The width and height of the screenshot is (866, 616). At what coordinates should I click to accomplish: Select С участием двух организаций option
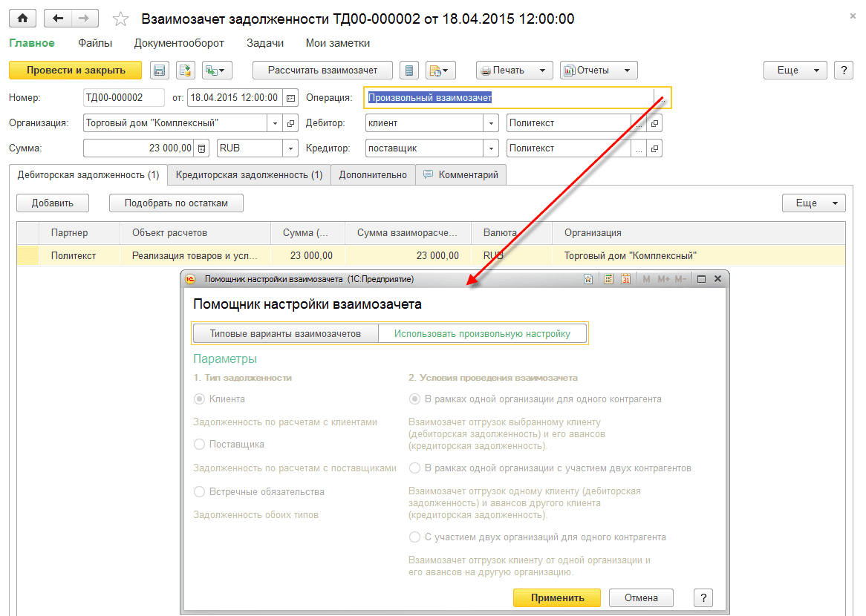414,537
